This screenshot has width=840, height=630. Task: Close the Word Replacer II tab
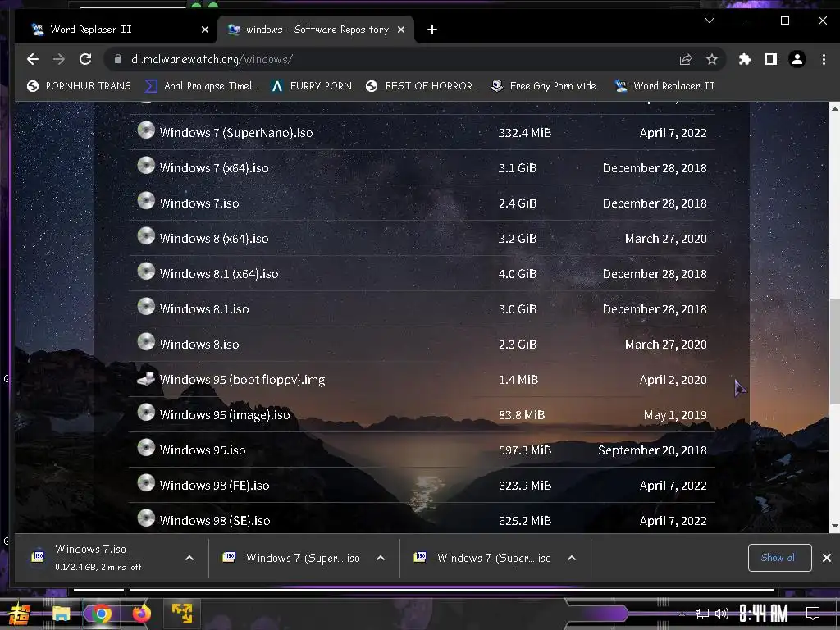[204, 30]
